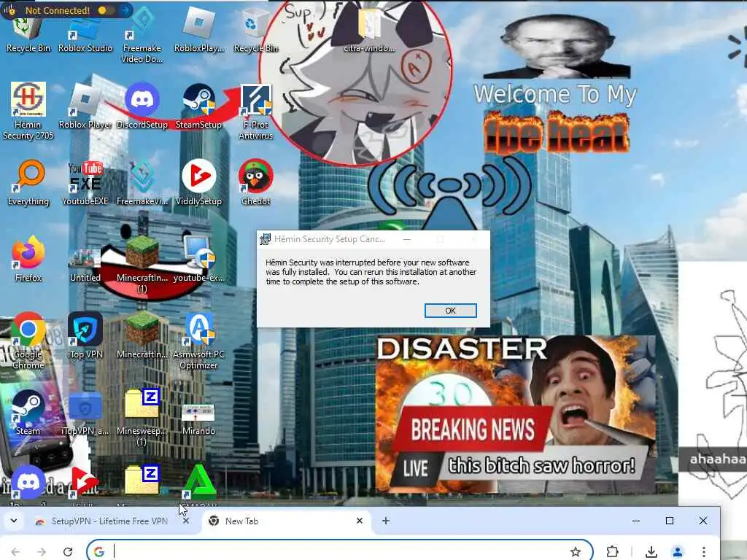Bookmark this page with star icon
Viewport: 747px width, 560px height.
(576, 551)
